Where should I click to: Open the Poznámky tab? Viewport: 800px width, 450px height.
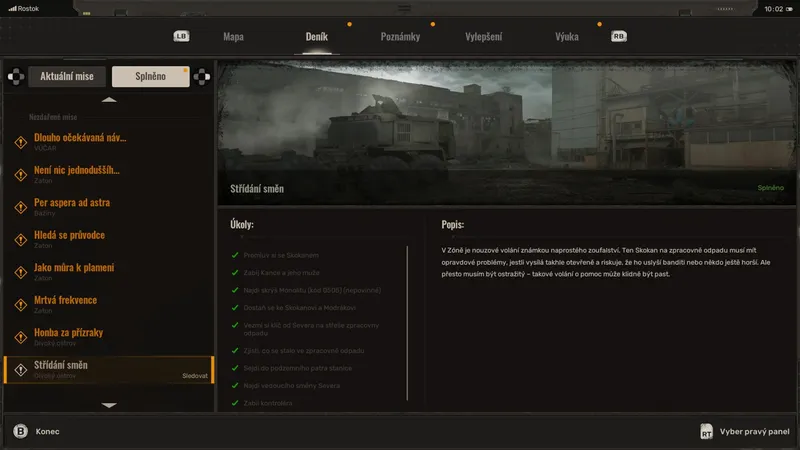(x=400, y=37)
